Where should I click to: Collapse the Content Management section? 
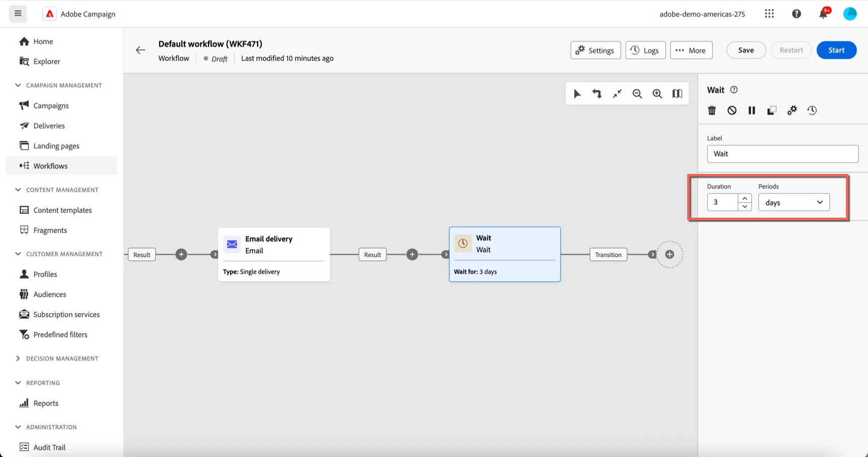(18, 190)
